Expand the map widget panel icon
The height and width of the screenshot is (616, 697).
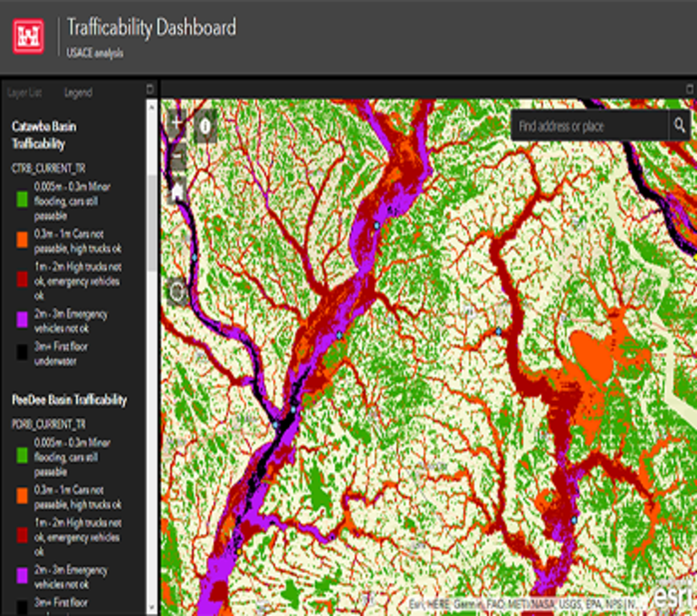689,87
